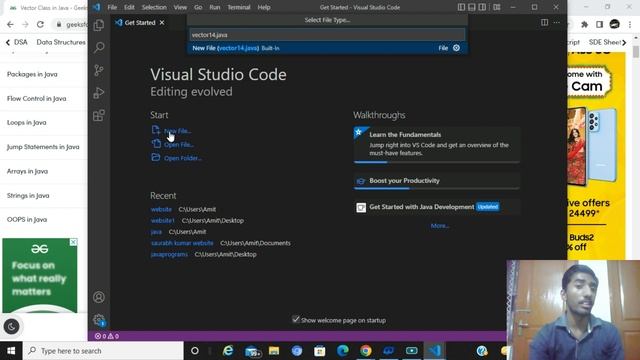640x360 pixels.
Task: Open the Help menu
Action: (x=264, y=7)
